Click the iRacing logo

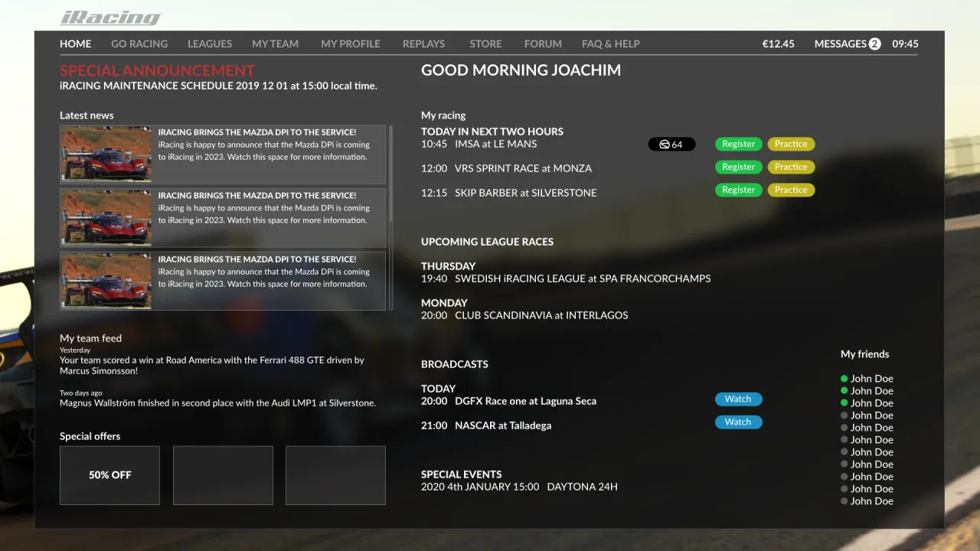[111, 18]
